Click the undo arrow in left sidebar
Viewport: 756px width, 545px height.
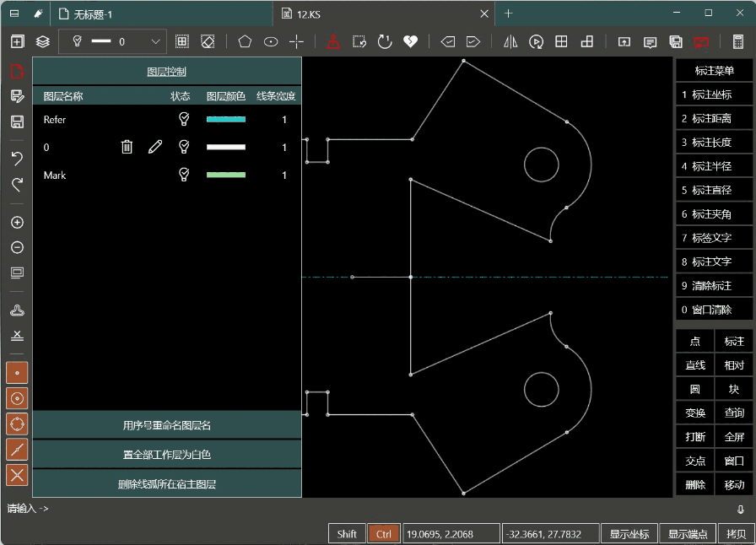click(17, 159)
